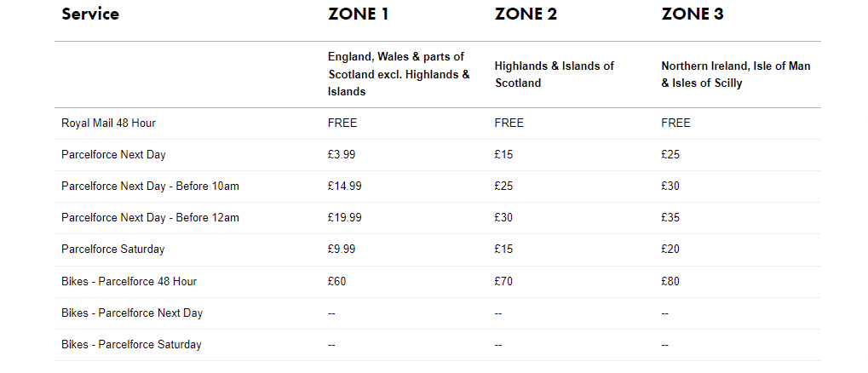868x373 pixels.
Task: Click the Parcelforce Next Day row label
Action: point(113,154)
